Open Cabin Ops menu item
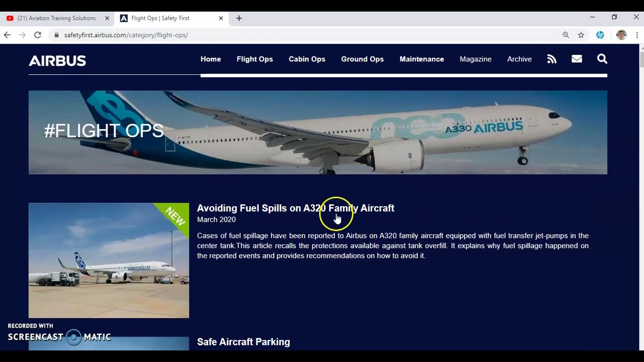 coord(307,59)
